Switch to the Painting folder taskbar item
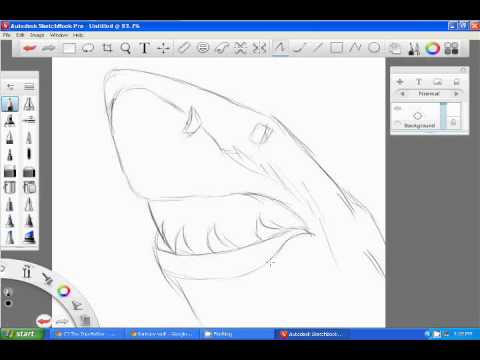The width and height of the screenshot is (480, 360). (x=237, y=334)
